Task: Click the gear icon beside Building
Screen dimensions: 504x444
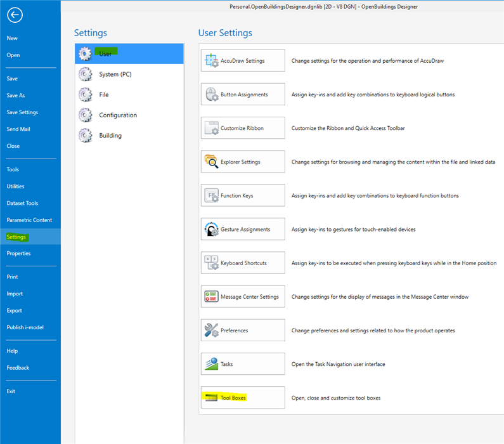Action: coord(85,135)
